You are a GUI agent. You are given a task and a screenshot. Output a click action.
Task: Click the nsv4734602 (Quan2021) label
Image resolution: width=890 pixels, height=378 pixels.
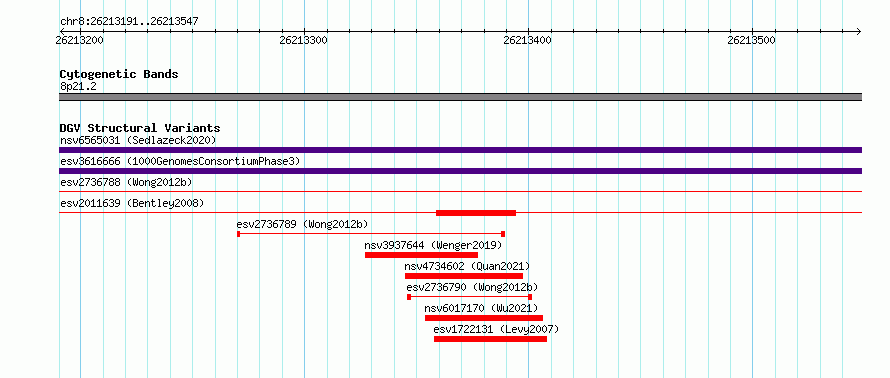[x=467, y=266]
